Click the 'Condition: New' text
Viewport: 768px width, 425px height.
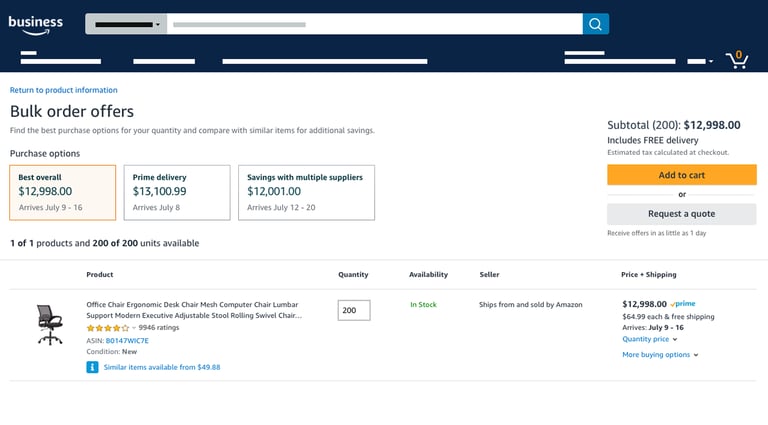click(x=112, y=352)
